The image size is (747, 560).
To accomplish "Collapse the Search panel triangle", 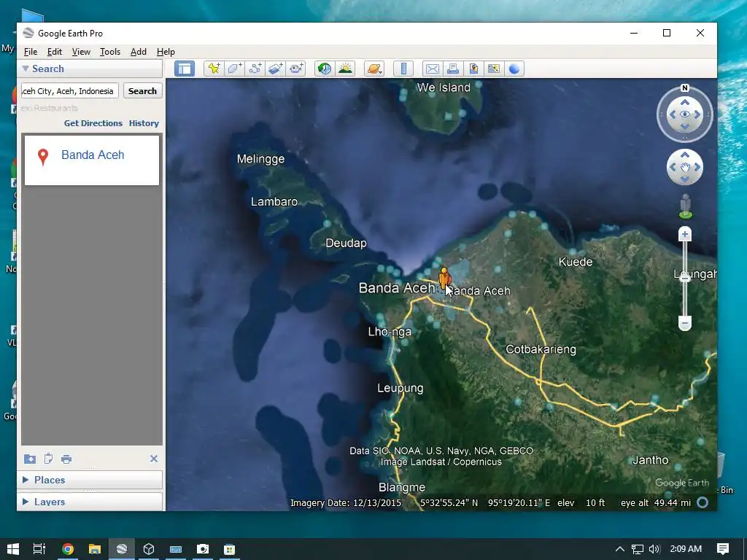I will point(26,69).
